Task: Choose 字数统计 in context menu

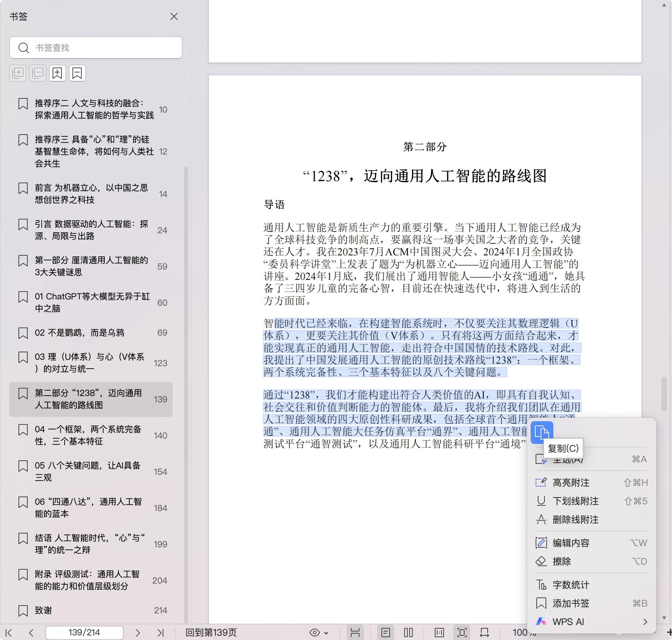Action: [x=571, y=585]
